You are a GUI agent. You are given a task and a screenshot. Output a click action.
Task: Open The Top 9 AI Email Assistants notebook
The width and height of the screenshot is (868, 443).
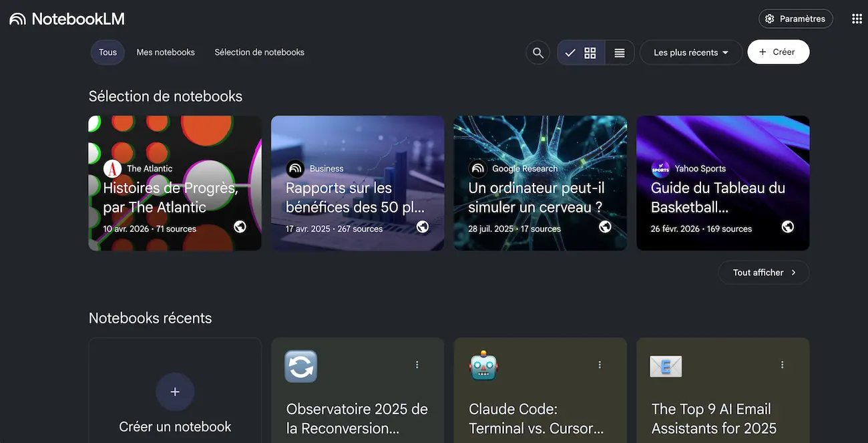pos(723,390)
